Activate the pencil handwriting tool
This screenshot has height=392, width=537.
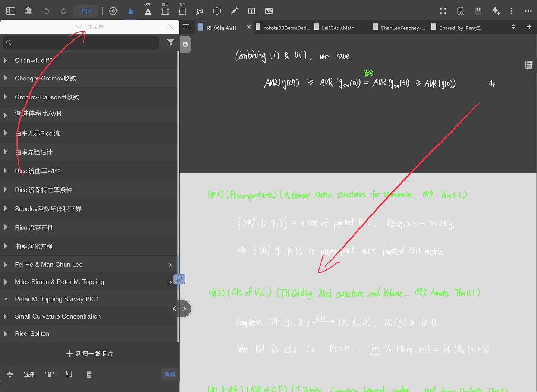pyautogui.click(x=234, y=11)
